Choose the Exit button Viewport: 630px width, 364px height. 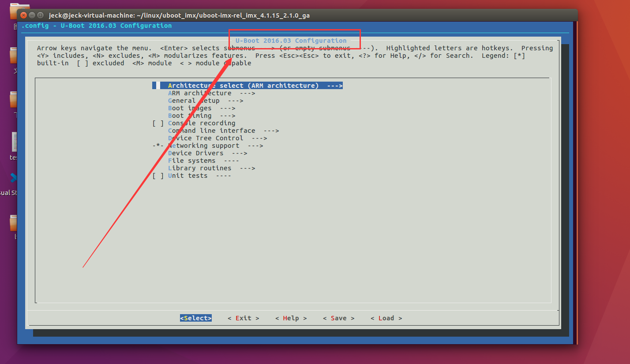(244, 318)
